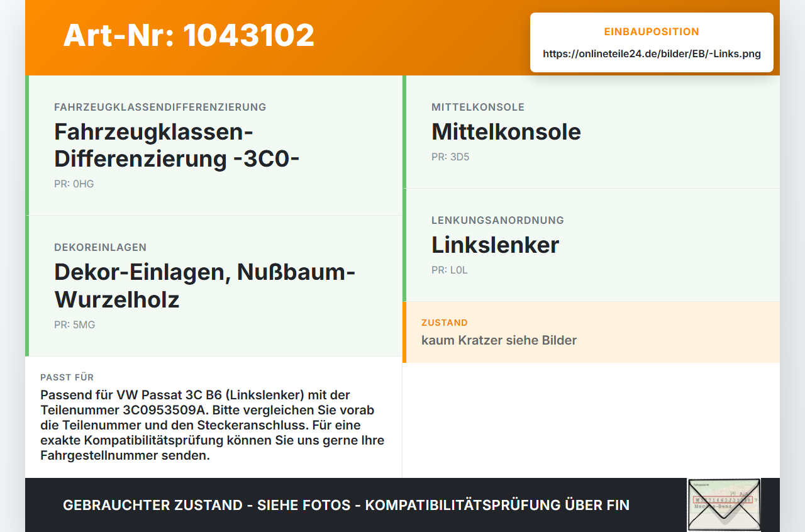Click 'PR: 5MG' code

point(75,325)
